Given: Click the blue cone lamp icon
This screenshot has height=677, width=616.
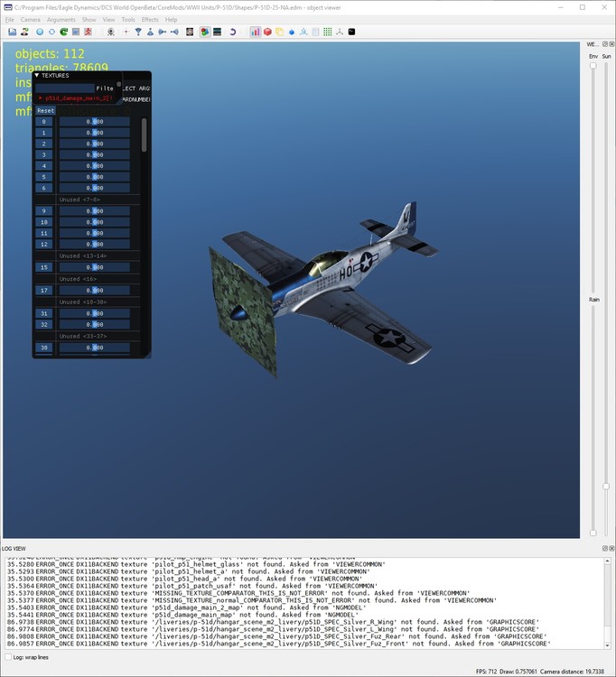Looking at the screenshot, I should (x=150, y=32).
